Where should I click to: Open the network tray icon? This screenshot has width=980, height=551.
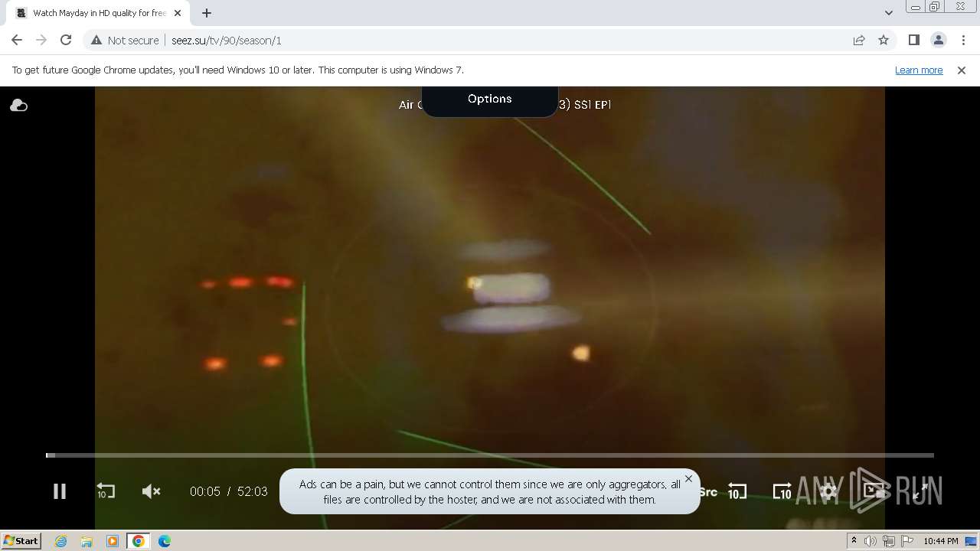tap(889, 541)
